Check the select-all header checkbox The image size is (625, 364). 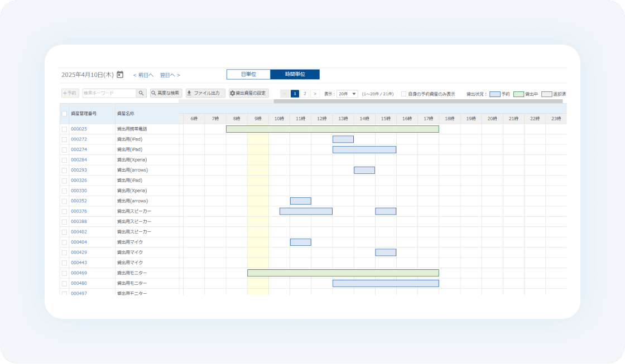point(64,114)
